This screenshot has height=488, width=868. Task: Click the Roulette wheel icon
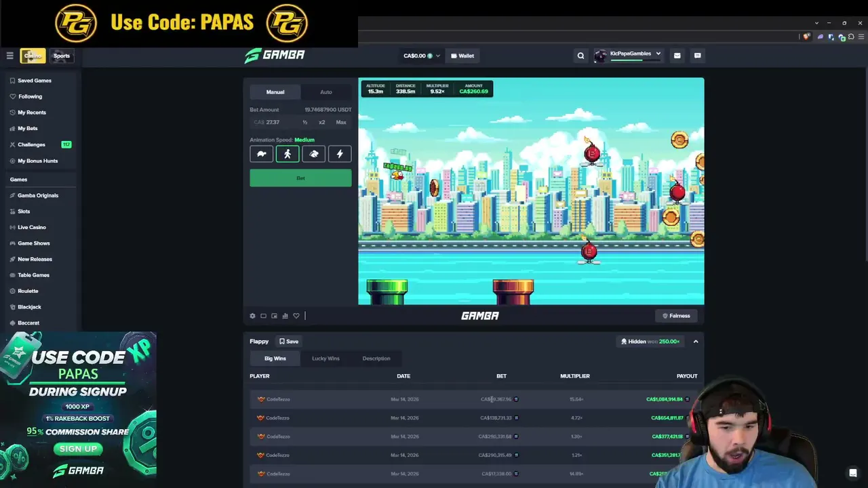(12, 291)
